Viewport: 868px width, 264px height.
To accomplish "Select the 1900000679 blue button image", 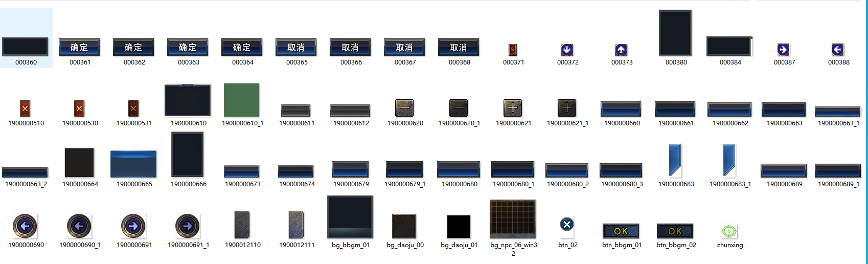I will pos(350,169).
